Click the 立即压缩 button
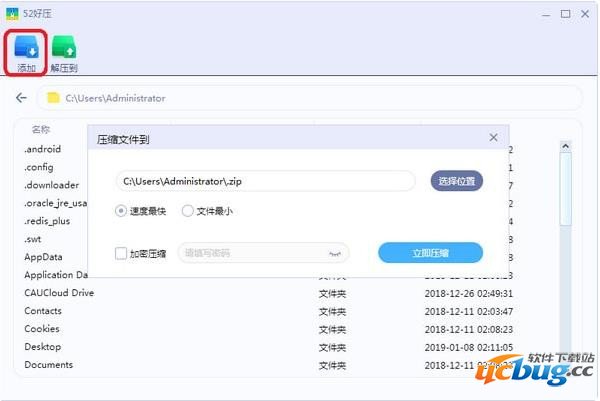 click(x=430, y=253)
